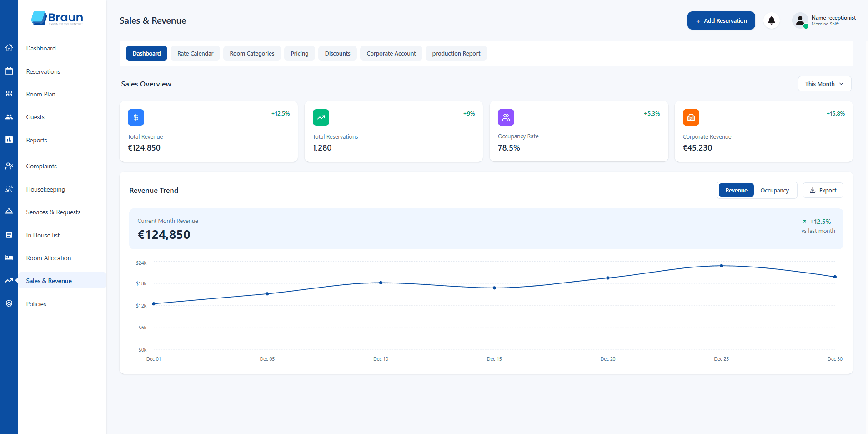Open the This Month period dropdown
The width and height of the screenshot is (868, 434).
824,84
